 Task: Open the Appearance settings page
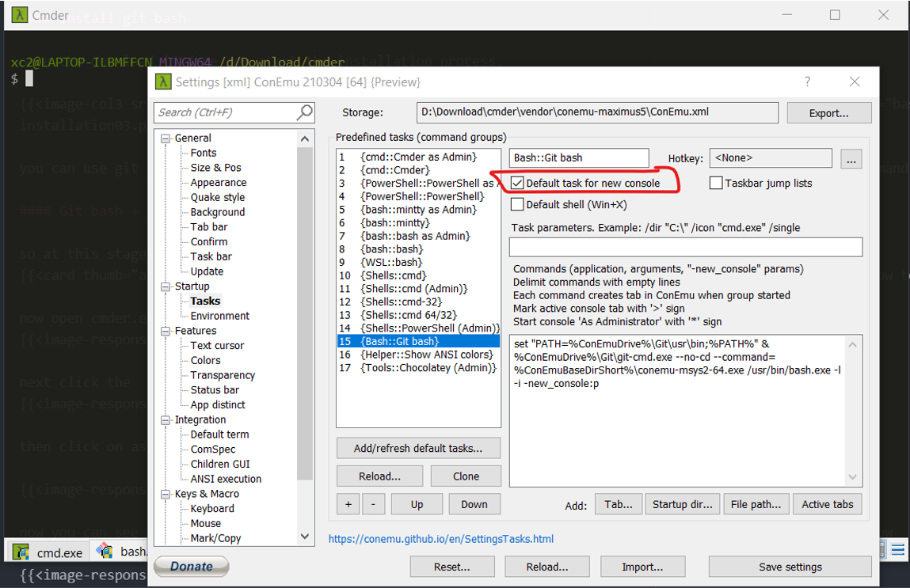coord(219,183)
